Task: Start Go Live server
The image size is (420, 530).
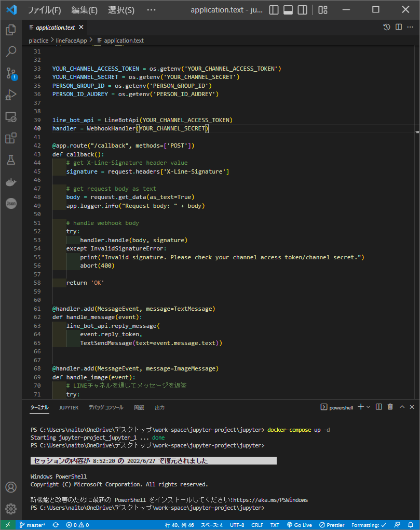Action: 300,525
